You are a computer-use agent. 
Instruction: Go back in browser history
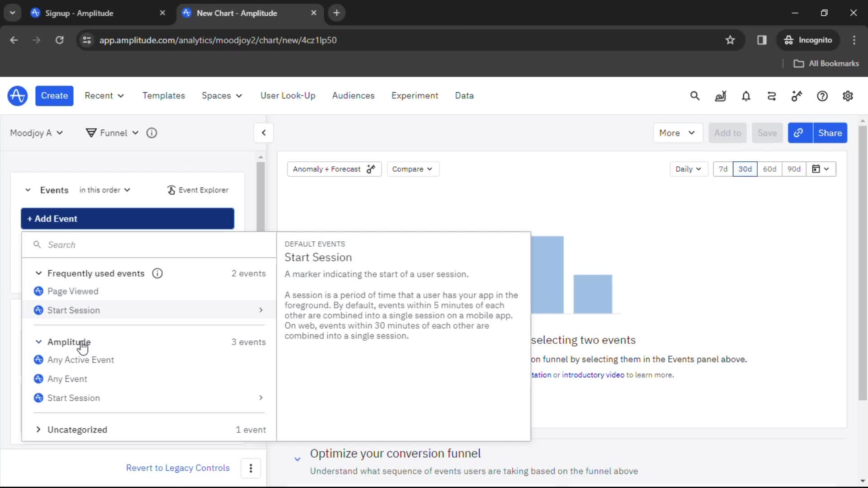click(14, 40)
